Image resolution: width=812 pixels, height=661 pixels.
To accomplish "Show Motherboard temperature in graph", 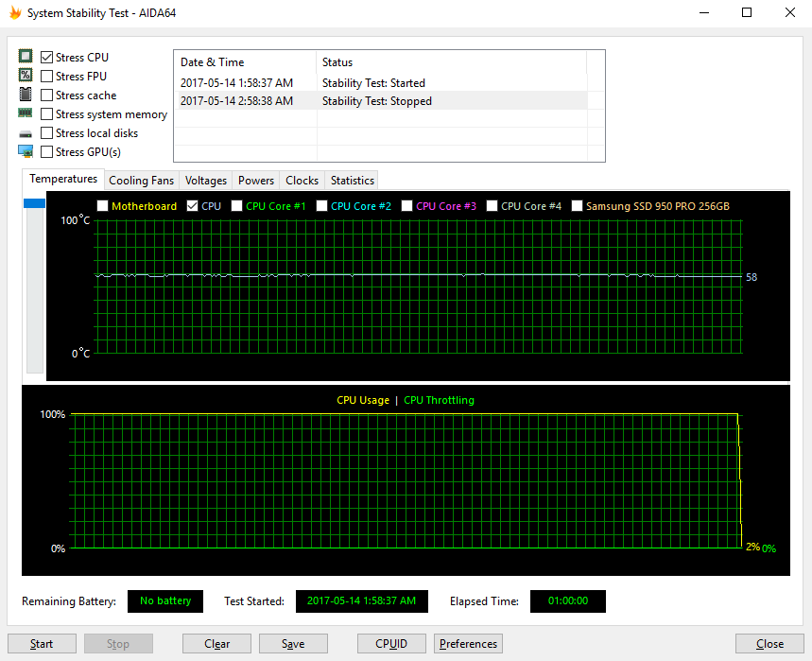I will point(103,206).
